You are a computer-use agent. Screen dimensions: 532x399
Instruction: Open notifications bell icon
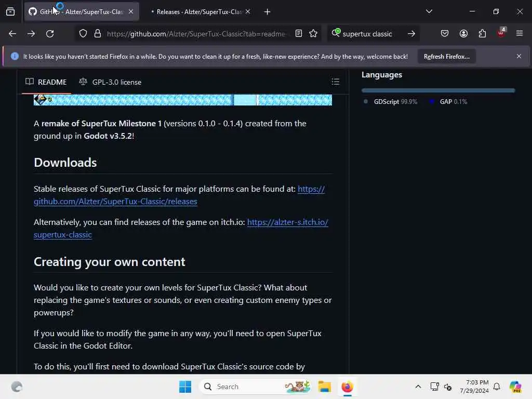click(x=497, y=387)
